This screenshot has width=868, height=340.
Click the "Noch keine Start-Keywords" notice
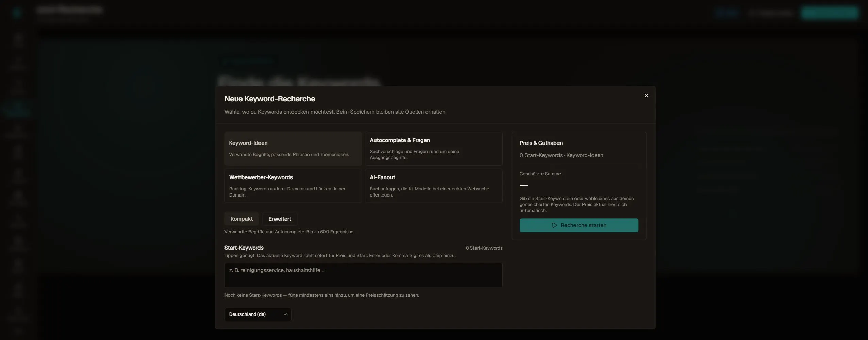[x=322, y=295]
